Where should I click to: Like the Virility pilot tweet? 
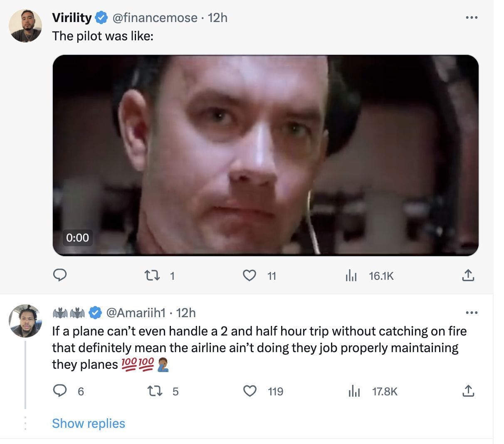click(x=249, y=275)
